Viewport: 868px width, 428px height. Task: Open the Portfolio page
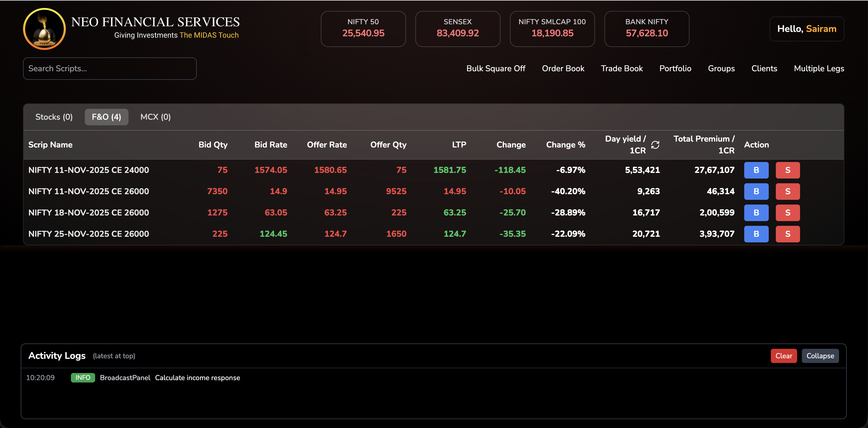point(675,68)
